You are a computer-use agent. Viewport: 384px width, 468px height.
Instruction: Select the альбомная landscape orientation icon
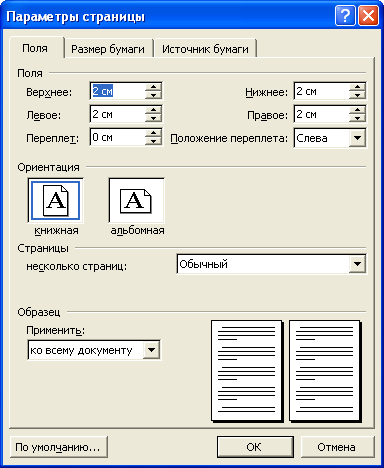tap(136, 200)
